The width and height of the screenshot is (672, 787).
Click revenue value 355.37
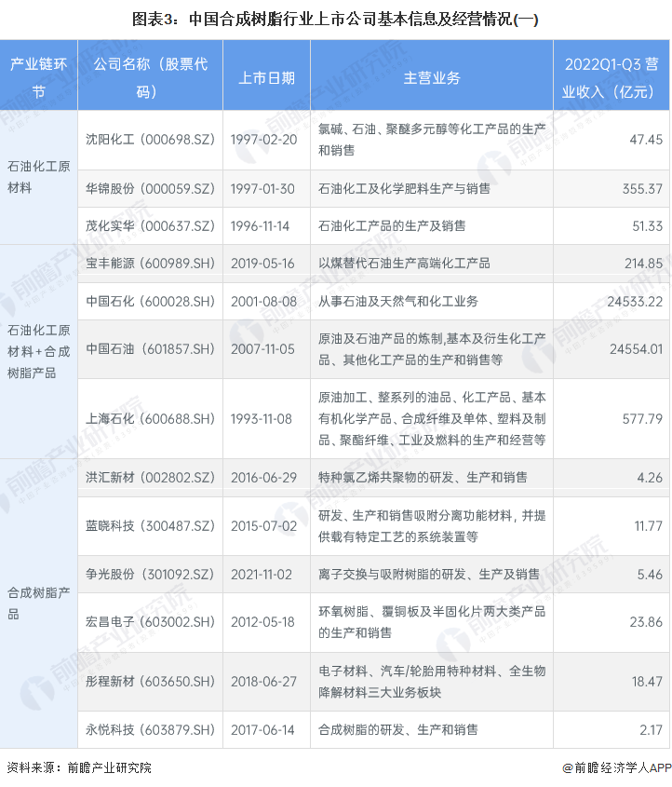click(642, 189)
